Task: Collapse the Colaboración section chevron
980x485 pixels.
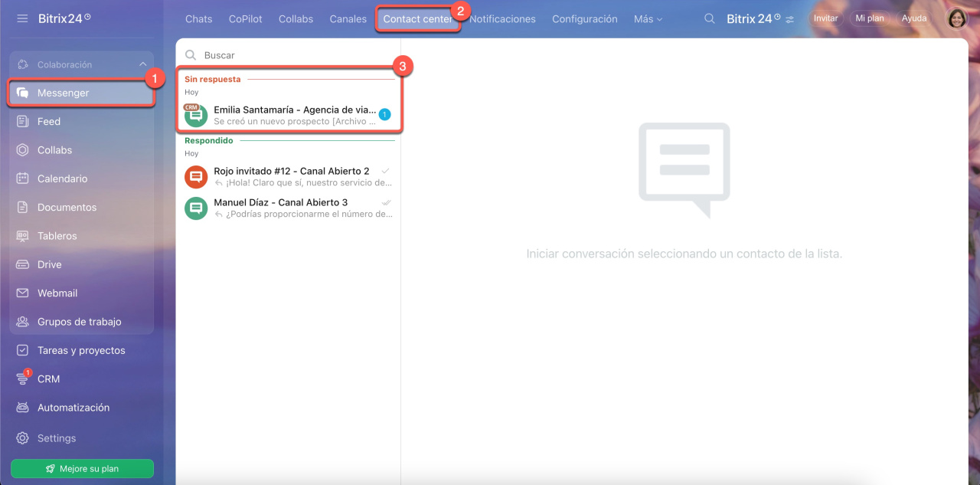Action: pos(143,65)
